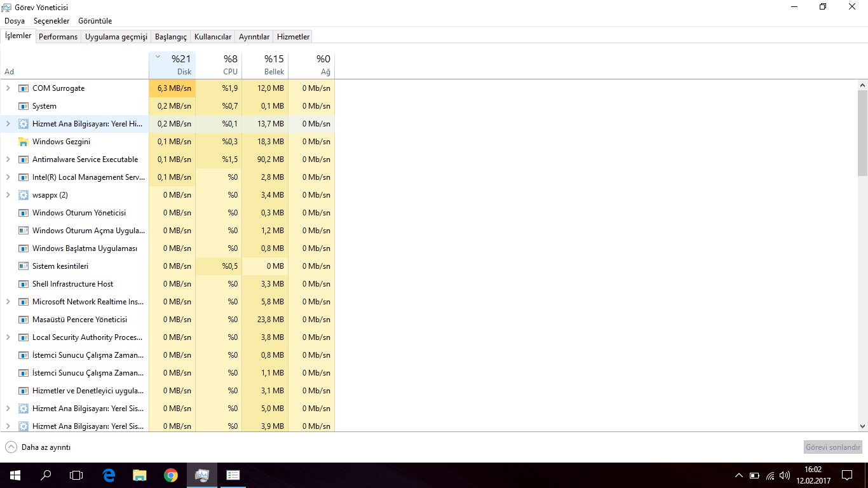The image size is (868, 488).
Task: Click the Windows Oturum Yöneticisi icon
Action: [x=24, y=213]
